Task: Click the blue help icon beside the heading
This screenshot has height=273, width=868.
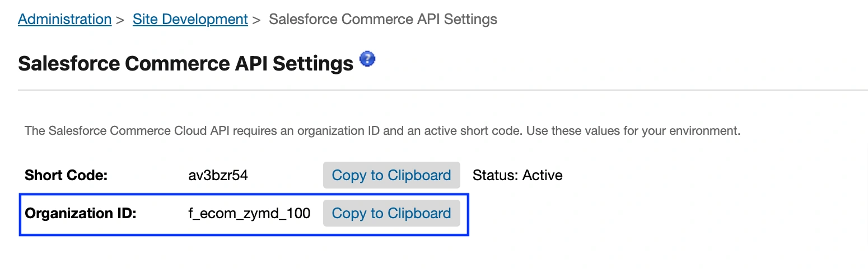Action: (x=367, y=59)
